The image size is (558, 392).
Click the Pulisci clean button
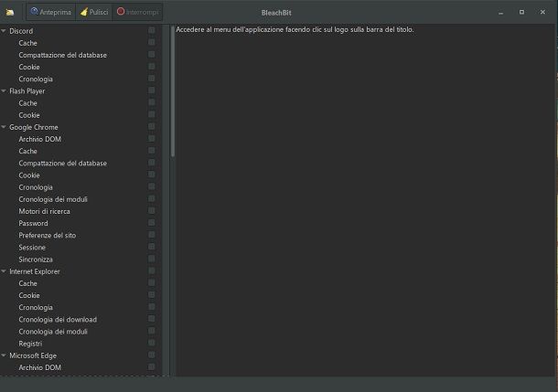94,12
